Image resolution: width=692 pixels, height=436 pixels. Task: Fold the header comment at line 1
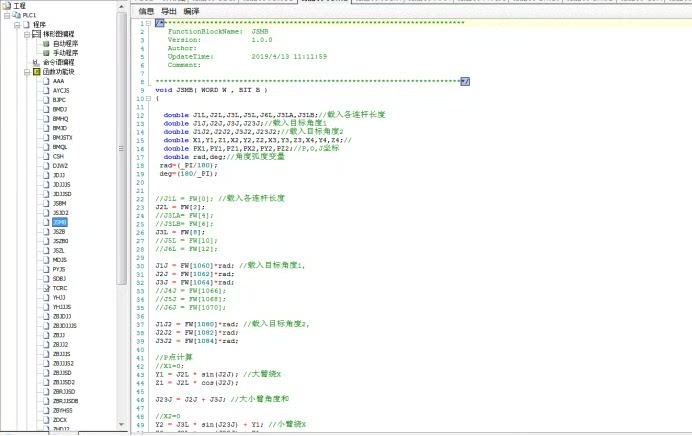(x=148, y=23)
